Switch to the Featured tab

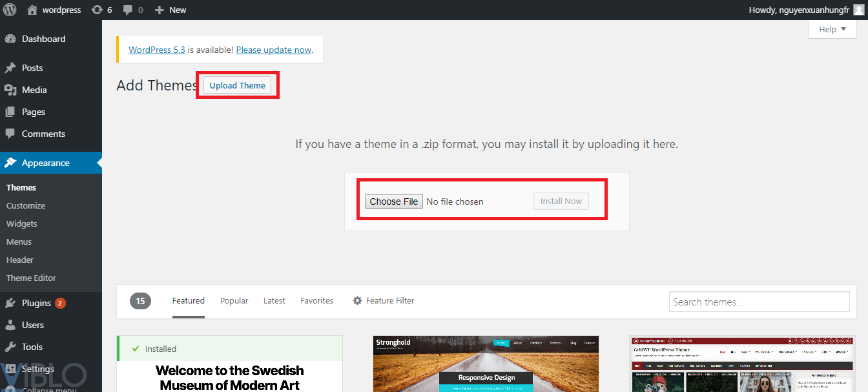(189, 300)
